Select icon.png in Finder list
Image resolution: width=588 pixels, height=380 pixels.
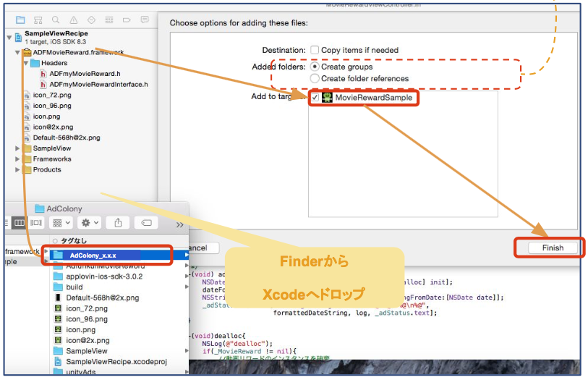(x=80, y=330)
